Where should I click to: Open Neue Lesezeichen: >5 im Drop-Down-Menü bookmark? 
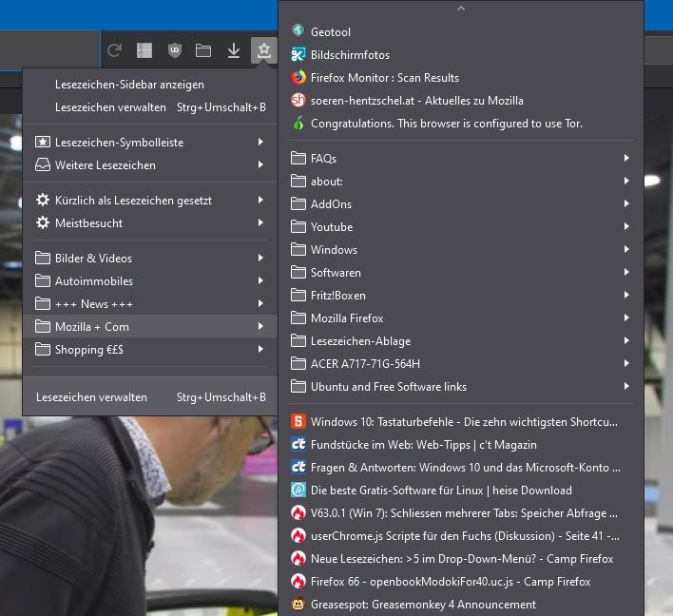[x=461, y=558]
